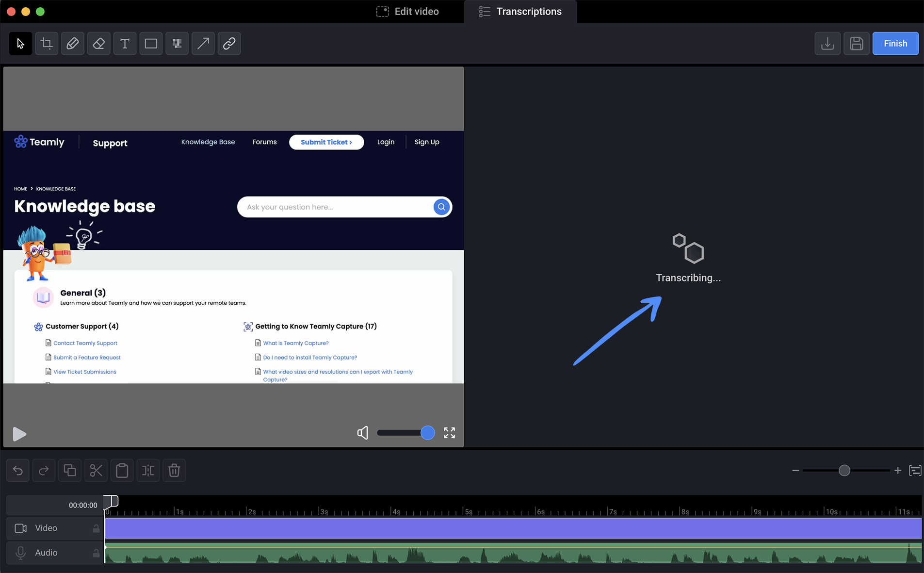Click the blue Finish button
The height and width of the screenshot is (573, 924).
coord(895,44)
